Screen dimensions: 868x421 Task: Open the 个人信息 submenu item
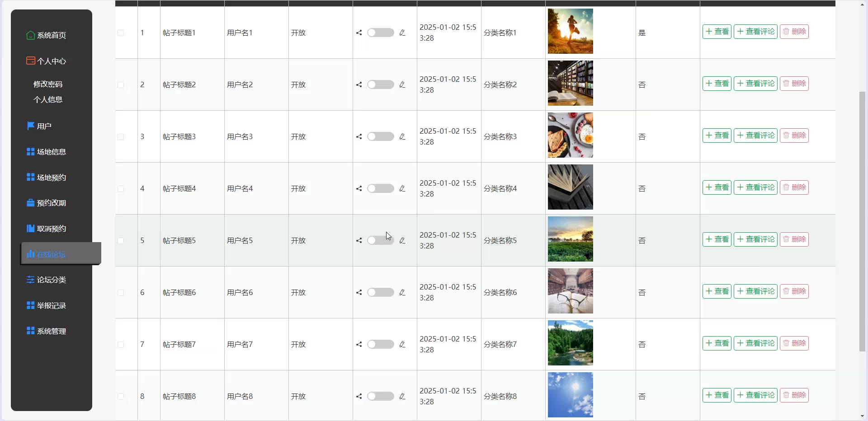click(x=48, y=99)
